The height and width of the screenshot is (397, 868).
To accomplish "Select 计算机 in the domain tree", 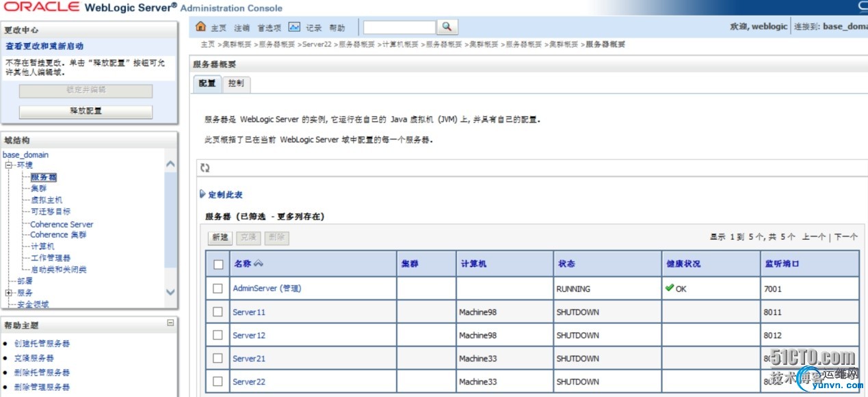I will point(42,246).
